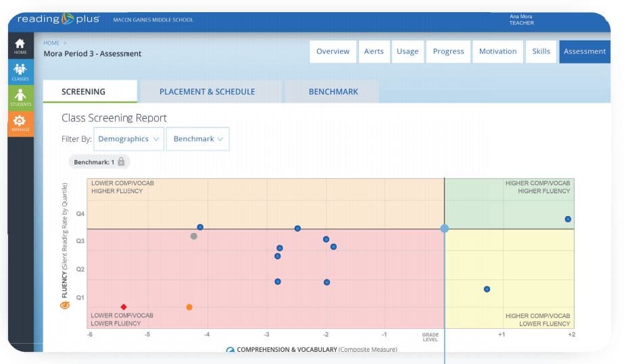Click the HOME breadcrumb link

(x=51, y=43)
